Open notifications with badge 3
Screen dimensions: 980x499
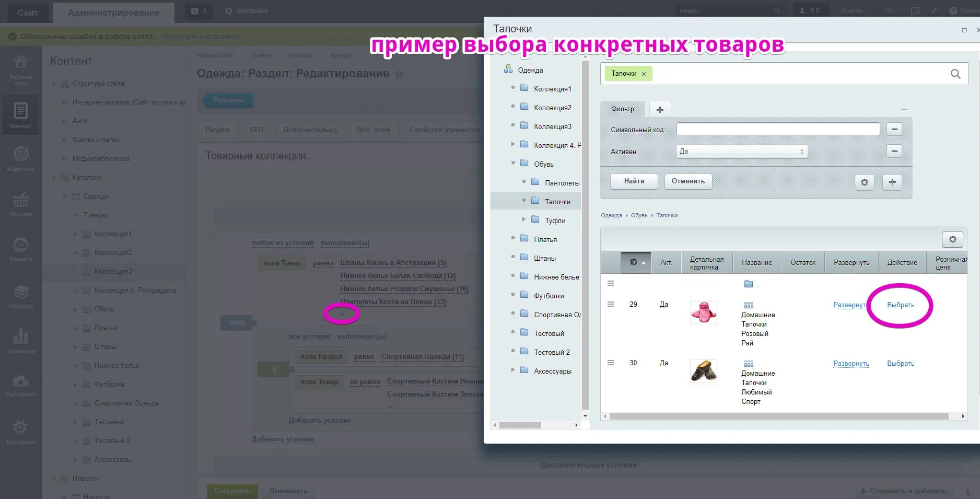pyautogui.click(x=198, y=10)
